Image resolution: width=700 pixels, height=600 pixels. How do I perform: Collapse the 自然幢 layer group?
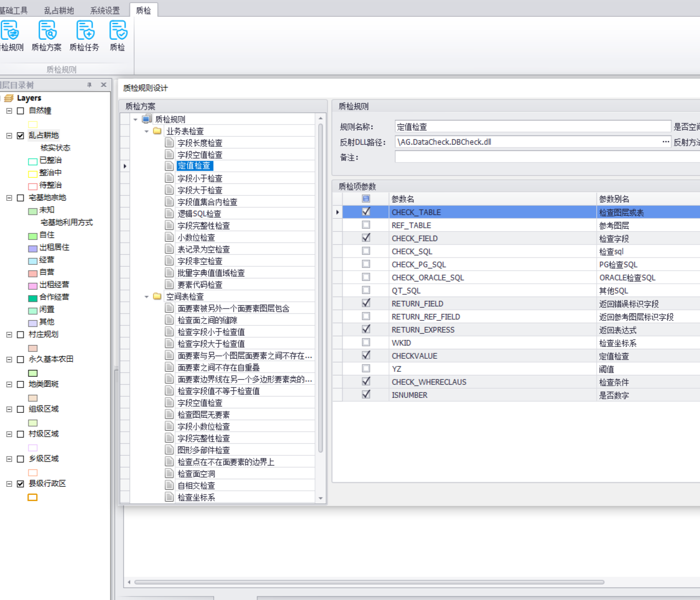(x=9, y=111)
